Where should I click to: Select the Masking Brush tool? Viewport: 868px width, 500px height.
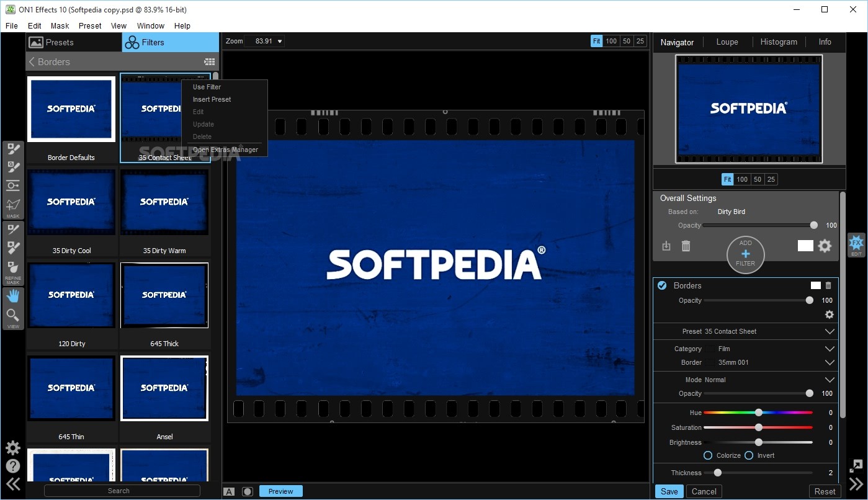13,150
